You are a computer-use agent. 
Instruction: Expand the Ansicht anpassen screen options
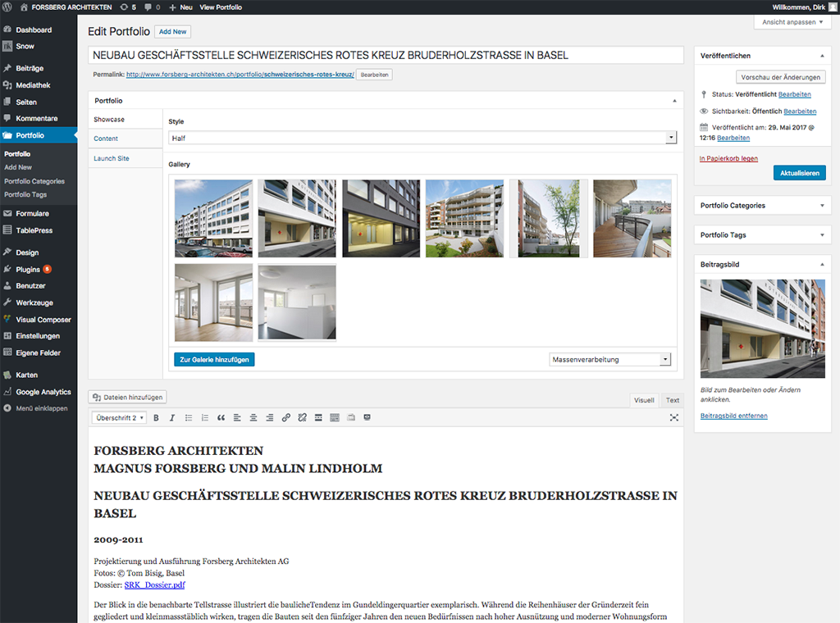(792, 22)
